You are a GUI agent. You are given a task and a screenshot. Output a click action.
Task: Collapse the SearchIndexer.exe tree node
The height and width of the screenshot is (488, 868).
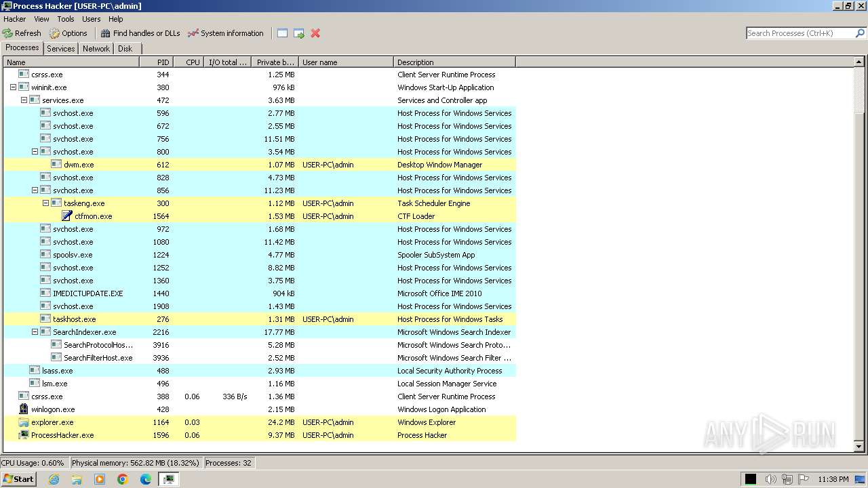(x=35, y=332)
